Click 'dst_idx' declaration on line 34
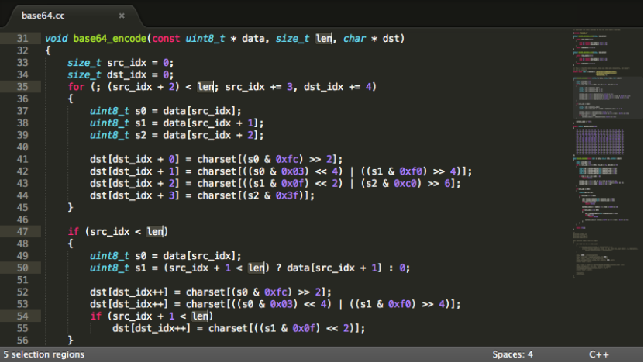 [126, 74]
